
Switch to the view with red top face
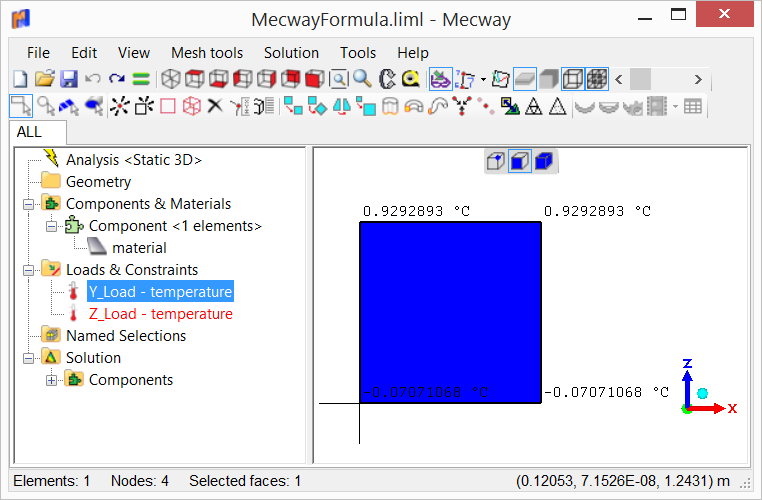coord(194,79)
